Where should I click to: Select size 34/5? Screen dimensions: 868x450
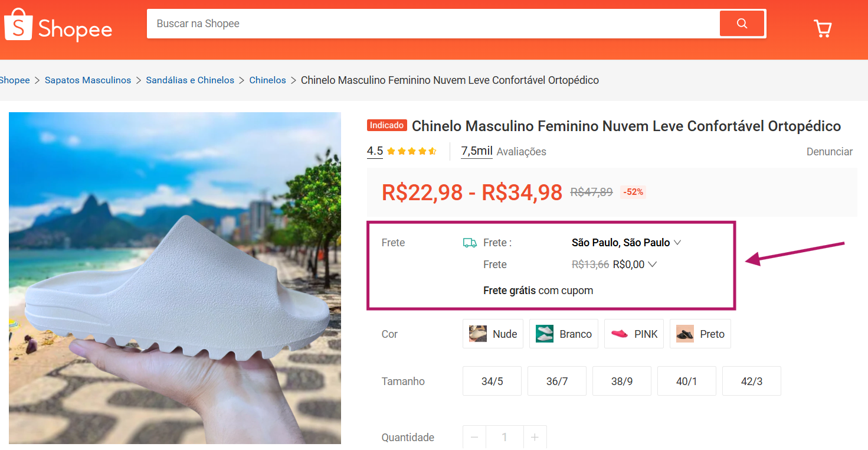point(492,381)
